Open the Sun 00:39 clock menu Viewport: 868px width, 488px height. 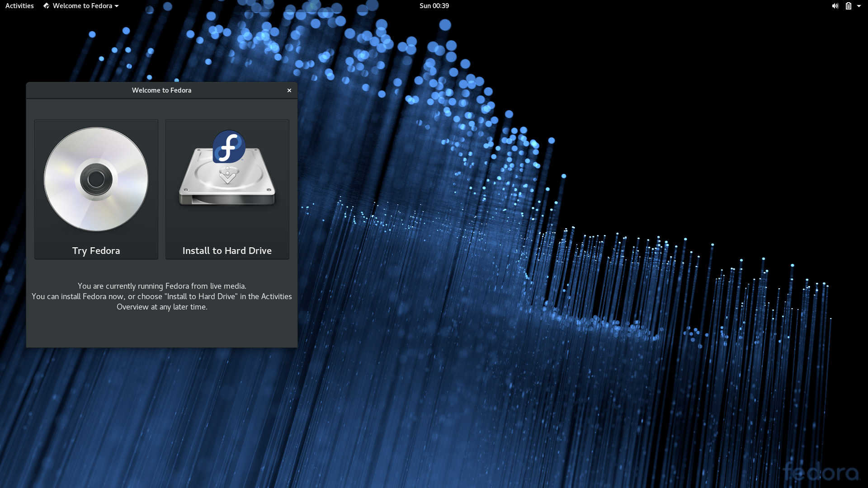(434, 6)
